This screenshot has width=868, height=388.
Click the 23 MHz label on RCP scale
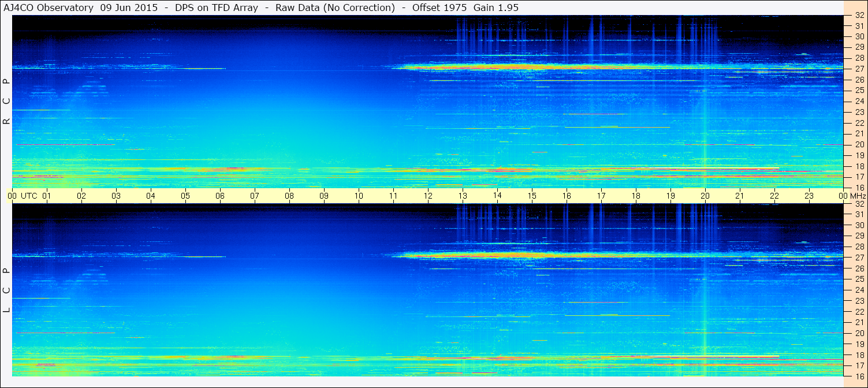click(x=859, y=112)
